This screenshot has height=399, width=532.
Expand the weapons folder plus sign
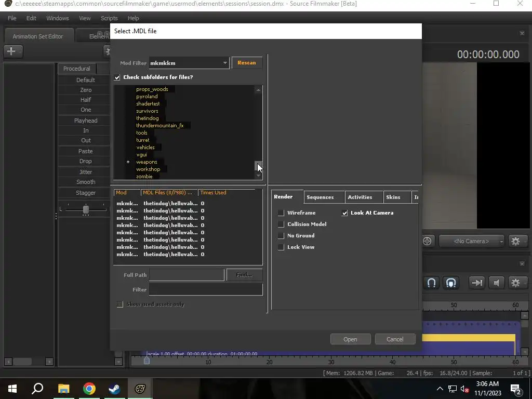pyautogui.click(x=128, y=162)
